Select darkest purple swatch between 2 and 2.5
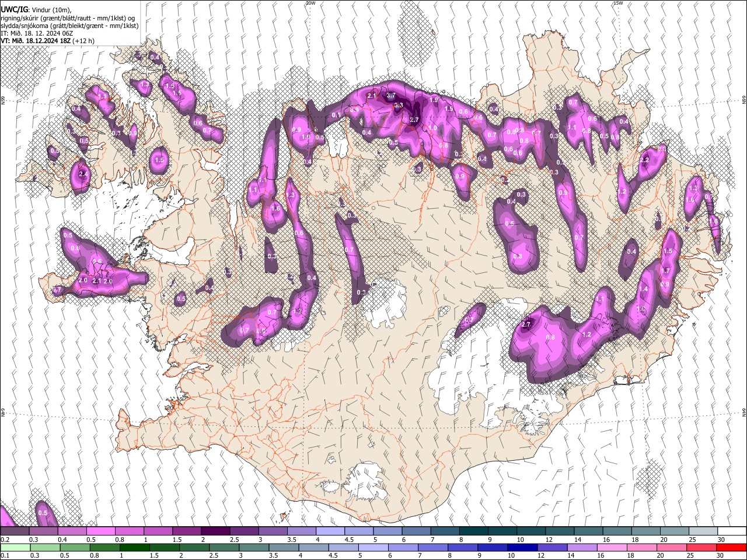Image resolution: width=747 pixels, height=560 pixels. [215, 531]
